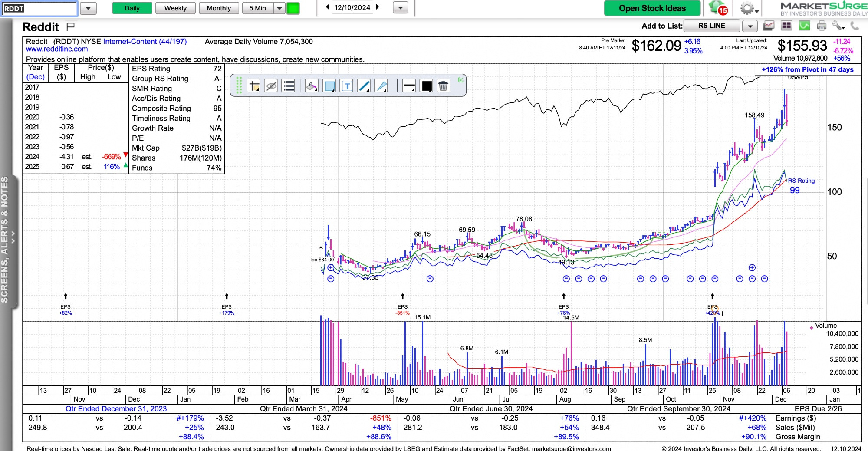868x451 pixels.
Task: Grab the drawing toolbar green dotted handle
Action: click(x=239, y=85)
